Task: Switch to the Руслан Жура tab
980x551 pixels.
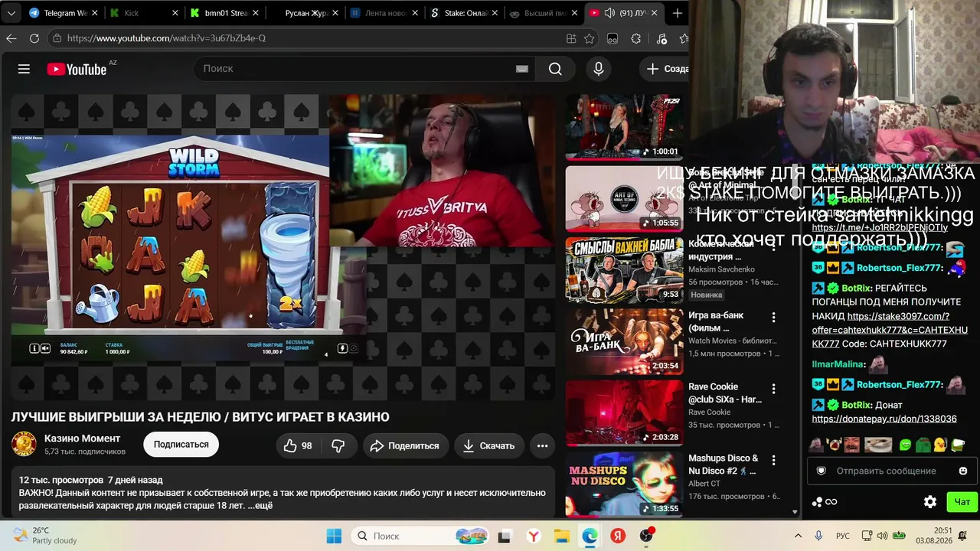Action: tap(303, 13)
